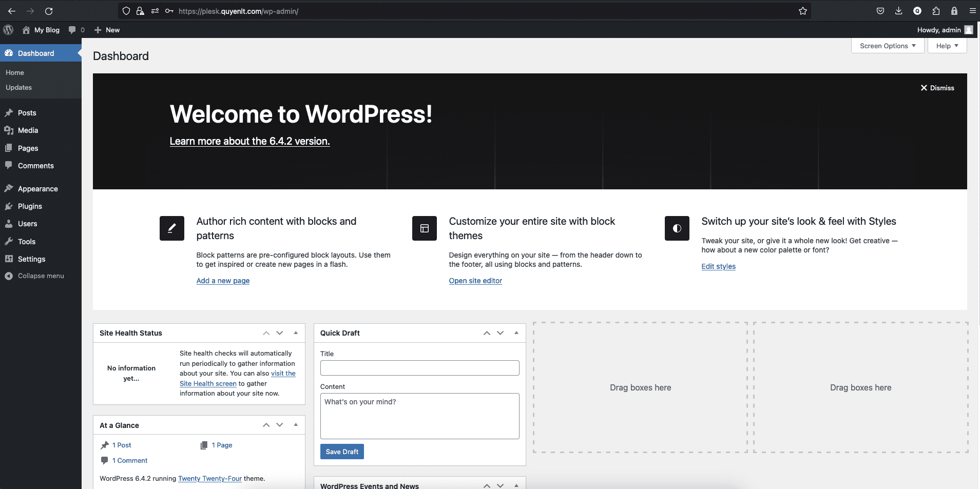Click the WordPress logo in admin bar
This screenshot has width=980, height=489.
8,30
